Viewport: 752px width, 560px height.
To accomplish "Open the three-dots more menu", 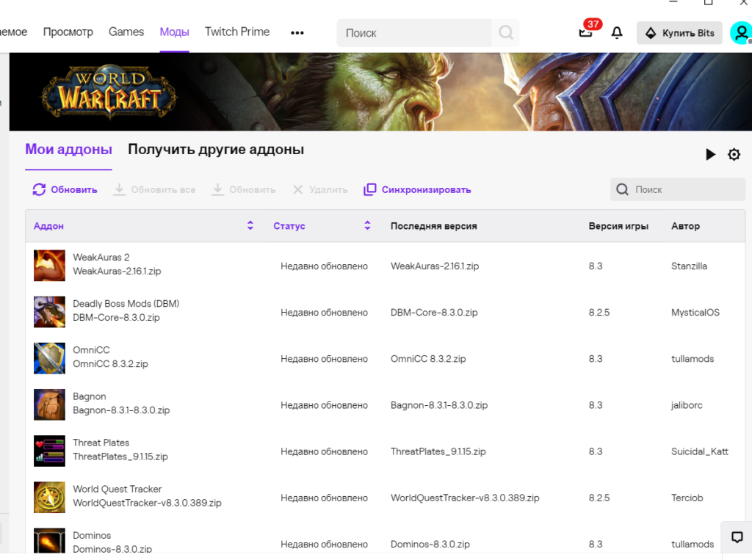I will point(297,32).
